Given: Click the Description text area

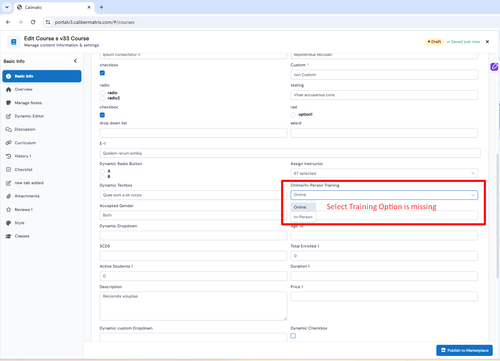Looking at the screenshot, I should (193, 306).
